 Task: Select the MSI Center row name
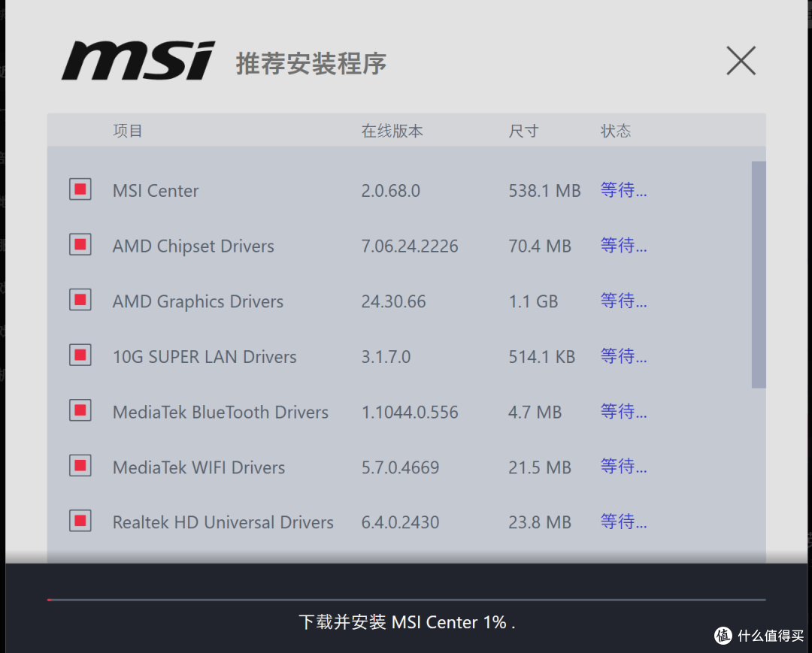point(156,190)
